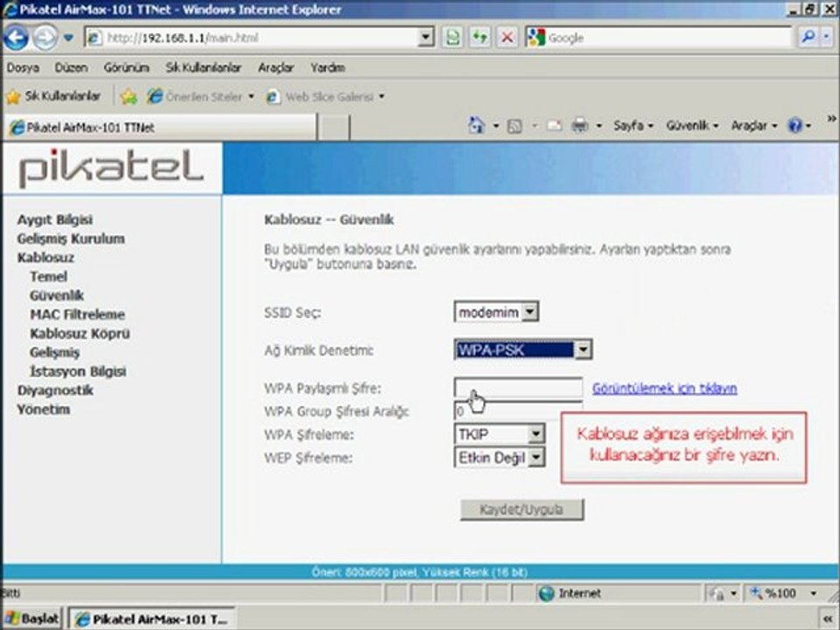Open the WPA Şifreleme TKIP dropdown
This screenshot has width=840, height=630.
click(x=500, y=434)
